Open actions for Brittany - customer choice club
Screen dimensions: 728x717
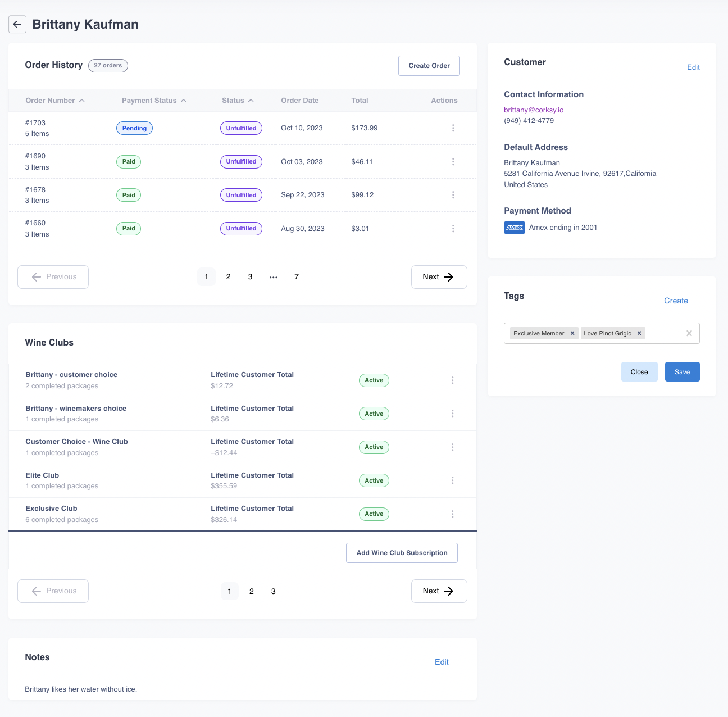(452, 380)
